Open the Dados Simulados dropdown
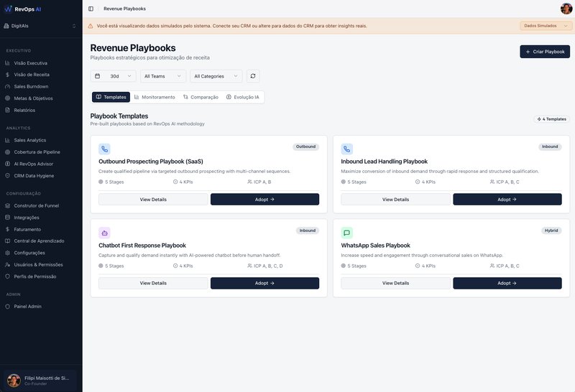575x392 pixels. tap(546, 26)
